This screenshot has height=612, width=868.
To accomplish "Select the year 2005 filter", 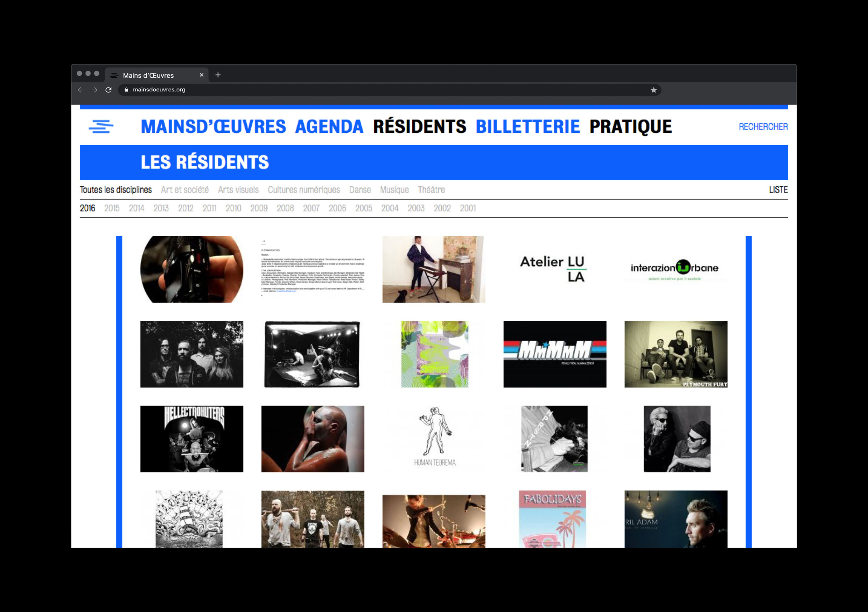I will [x=363, y=208].
